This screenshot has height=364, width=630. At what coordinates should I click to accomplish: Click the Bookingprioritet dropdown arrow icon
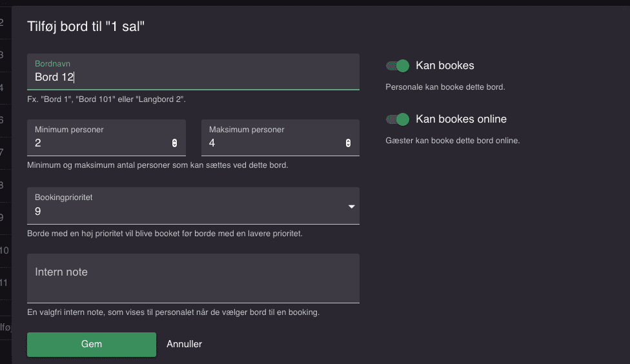[x=352, y=207]
